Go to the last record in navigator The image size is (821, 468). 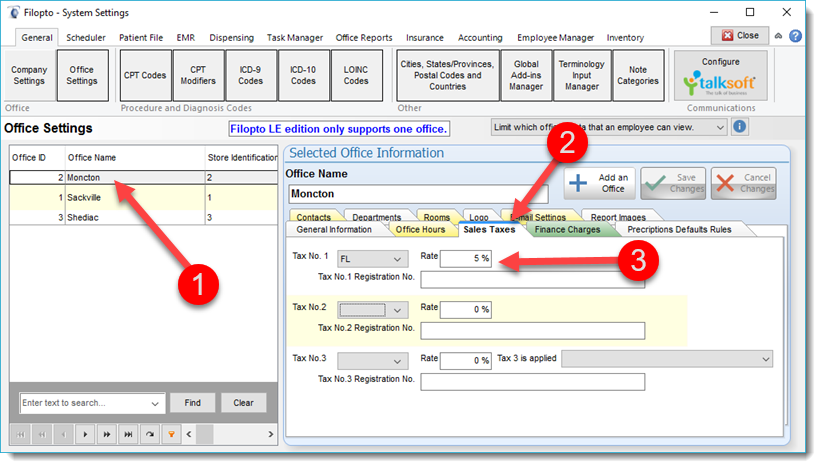click(x=127, y=435)
